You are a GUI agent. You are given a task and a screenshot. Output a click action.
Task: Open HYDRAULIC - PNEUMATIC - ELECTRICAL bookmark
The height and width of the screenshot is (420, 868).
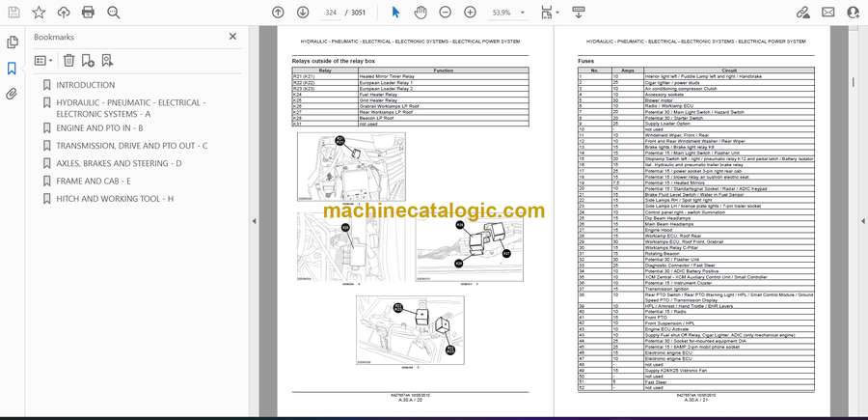click(x=130, y=108)
